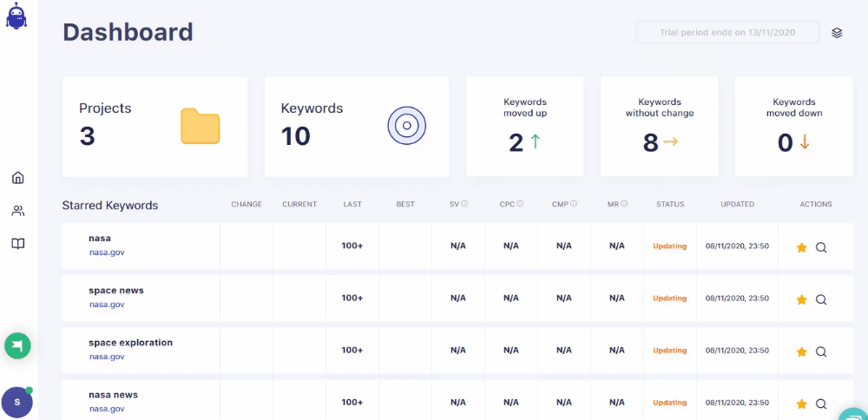This screenshot has height=420, width=868.
Task: Open the book guide sidebar icon
Action: [18, 244]
